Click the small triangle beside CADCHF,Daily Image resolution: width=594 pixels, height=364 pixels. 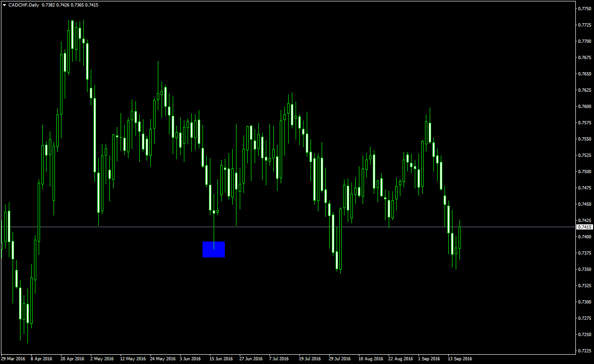click(x=5, y=5)
